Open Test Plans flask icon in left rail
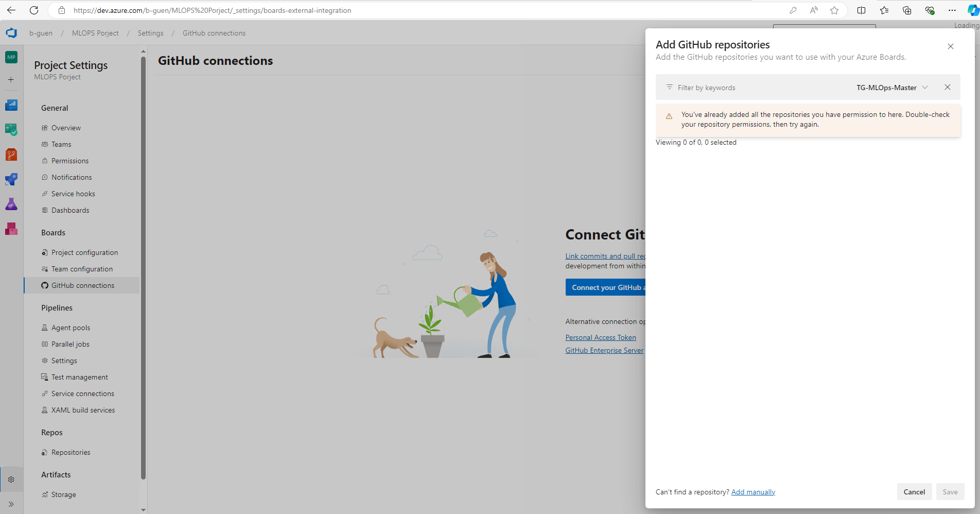 [x=11, y=204]
